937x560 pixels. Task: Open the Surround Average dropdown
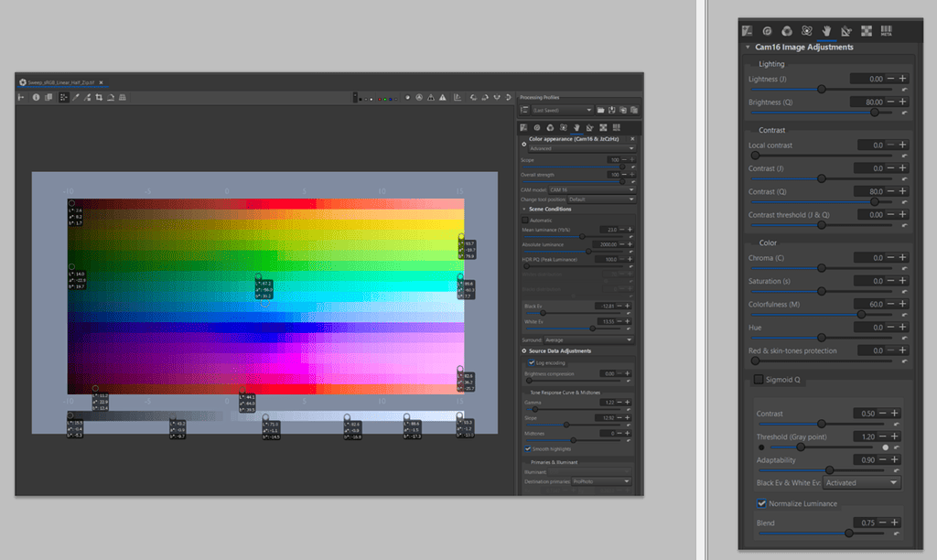pyautogui.click(x=590, y=339)
